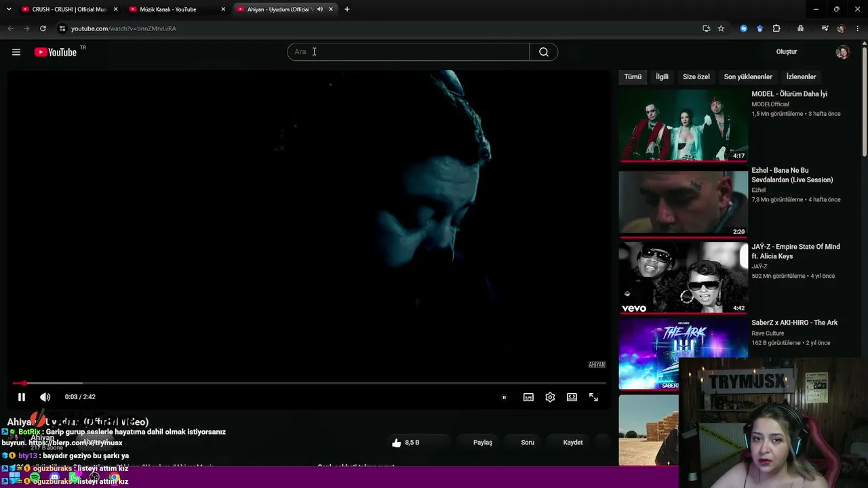The height and width of the screenshot is (488, 868).
Task: Click the Oluştur button
Action: (787, 52)
